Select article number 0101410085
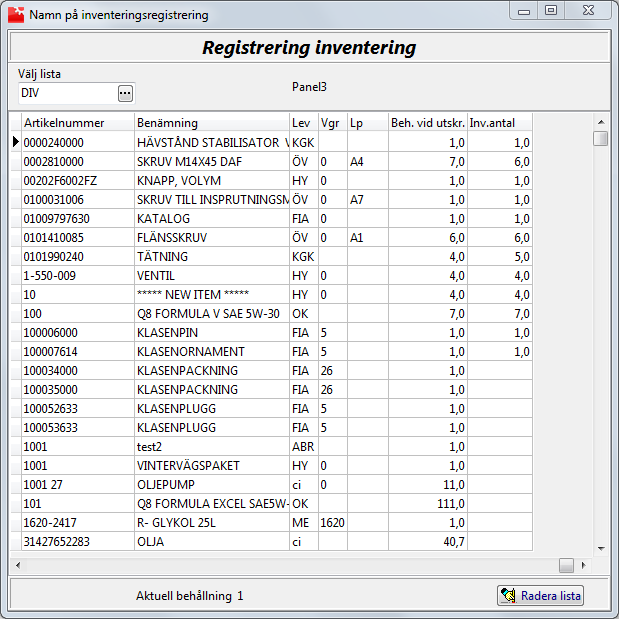Screen dimensions: 619x619 coord(78,237)
